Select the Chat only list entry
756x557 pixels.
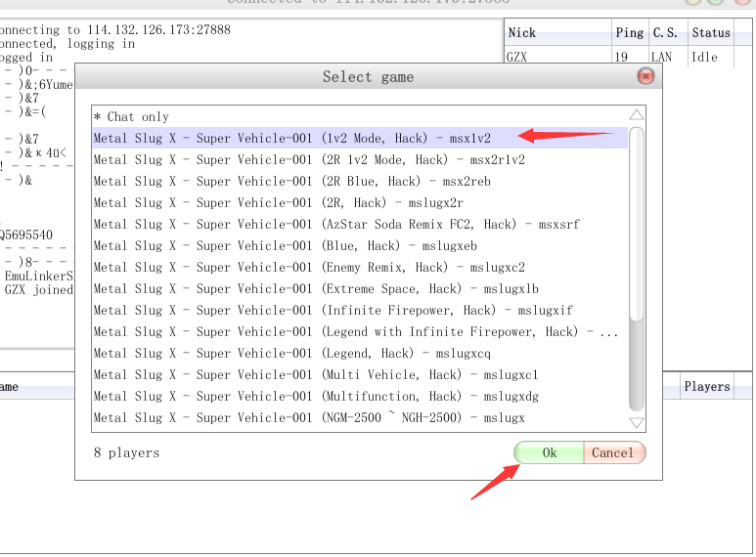(x=360, y=116)
